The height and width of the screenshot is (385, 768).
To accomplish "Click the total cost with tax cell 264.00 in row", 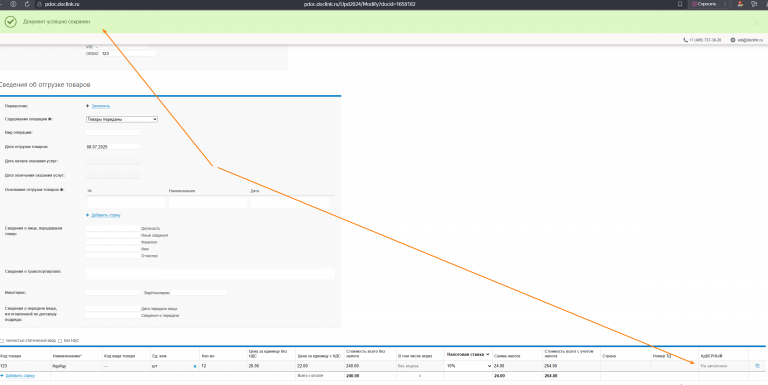I will click(x=571, y=366).
